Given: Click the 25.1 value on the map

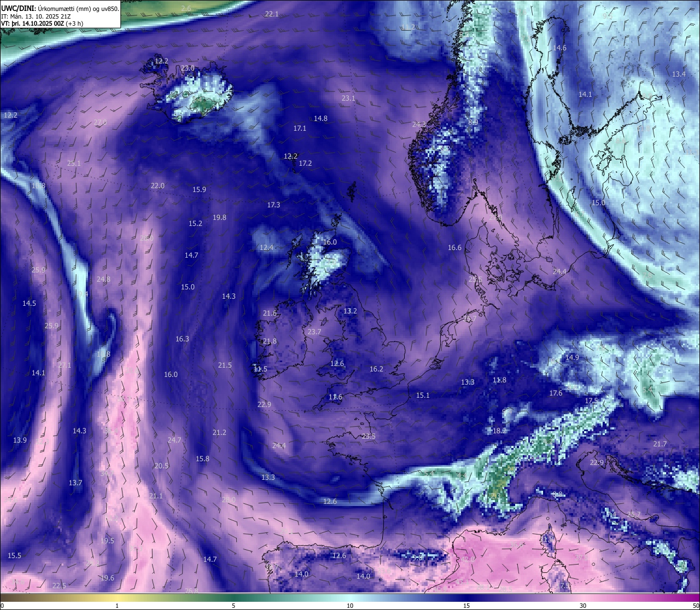Looking at the screenshot, I should [x=74, y=163].
